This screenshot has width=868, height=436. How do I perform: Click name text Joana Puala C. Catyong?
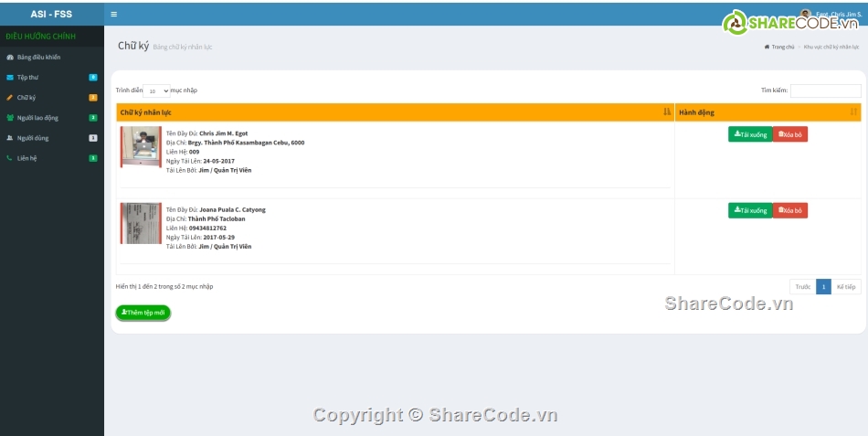[x=232, y=210]
